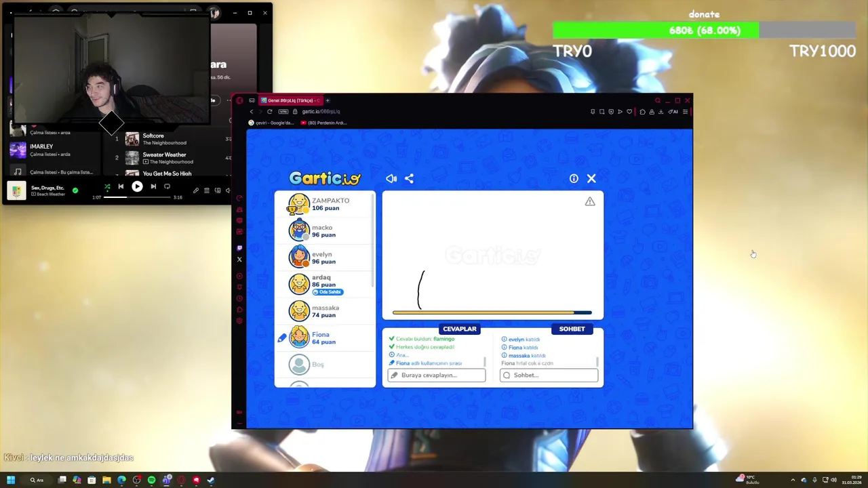Click the Twitch icon in Opera sidebar
Viewport: 868px width, 488px height.
click(239, 248)
